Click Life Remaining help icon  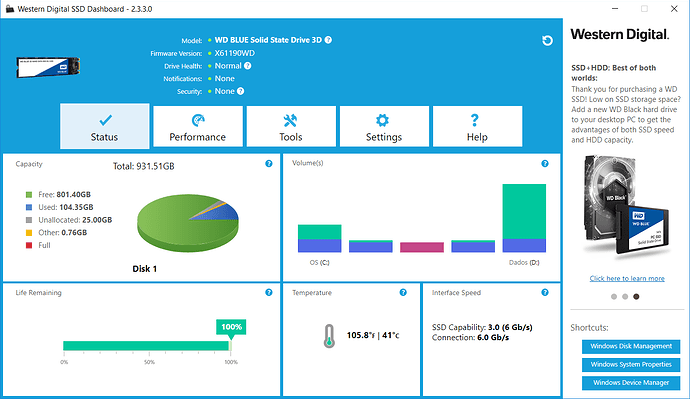click(x=269, y=293)
